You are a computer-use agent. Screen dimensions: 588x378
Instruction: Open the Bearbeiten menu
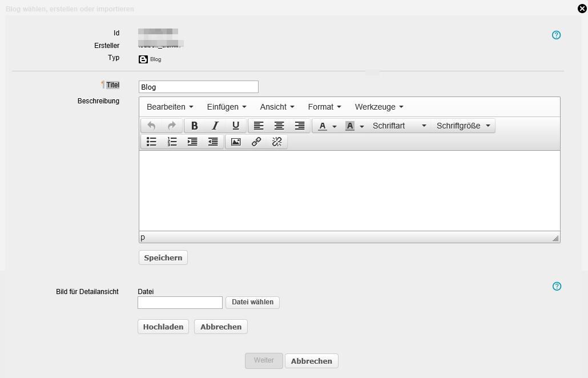click(x=165, y=107)
